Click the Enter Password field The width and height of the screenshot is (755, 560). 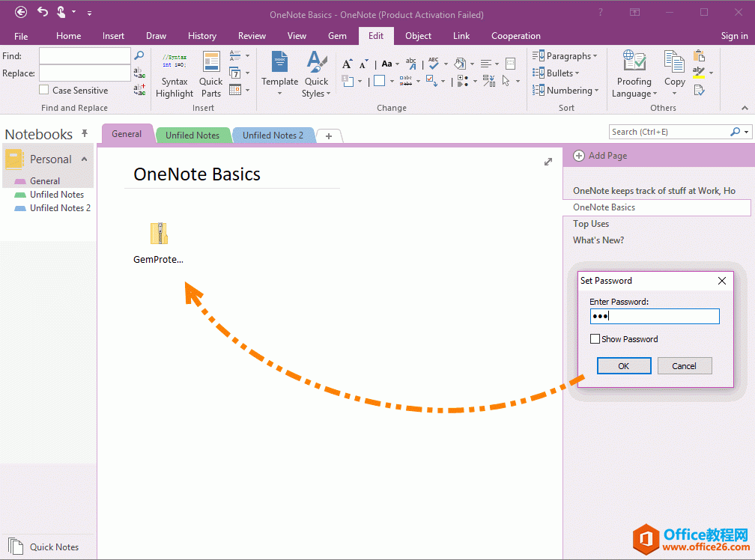pos(655,317)
